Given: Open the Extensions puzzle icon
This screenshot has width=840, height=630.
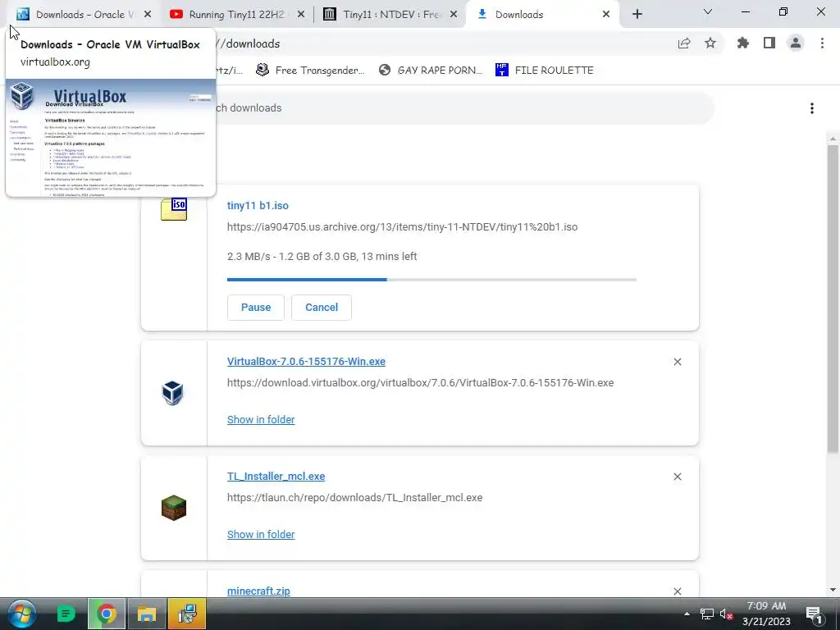Looking at the screenshot, I should 743,43.
